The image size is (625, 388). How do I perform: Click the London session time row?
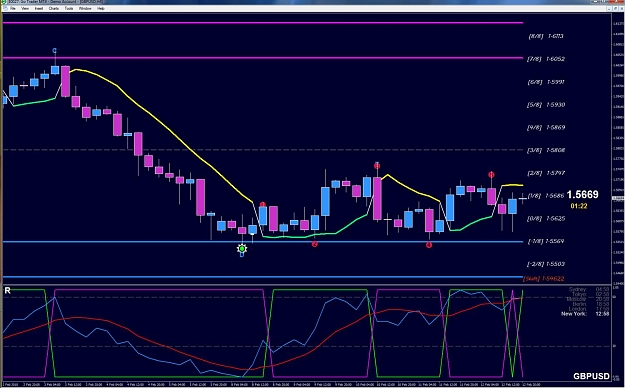point(589,309)
